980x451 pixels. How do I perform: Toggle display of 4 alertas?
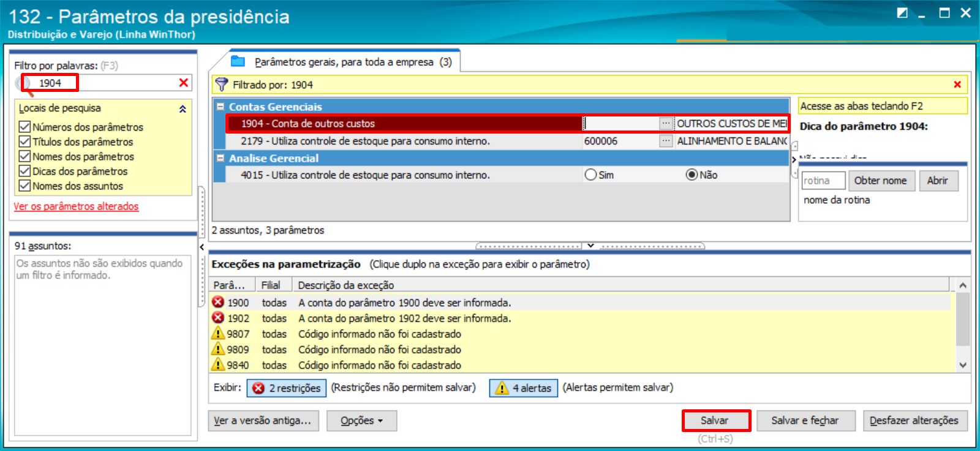[524, 388]
